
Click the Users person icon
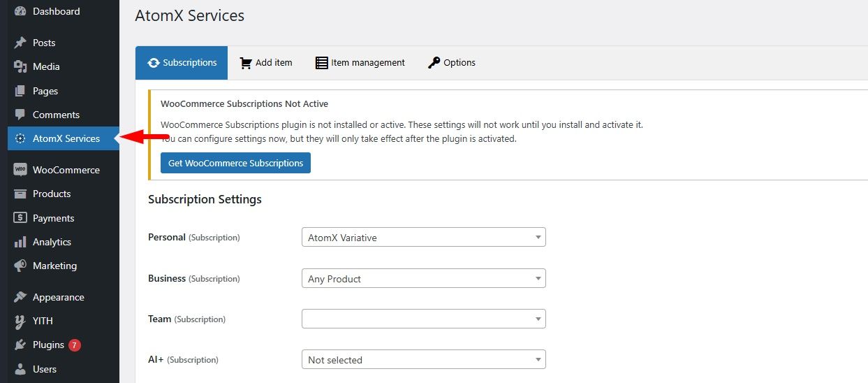(x=20, y=369)
